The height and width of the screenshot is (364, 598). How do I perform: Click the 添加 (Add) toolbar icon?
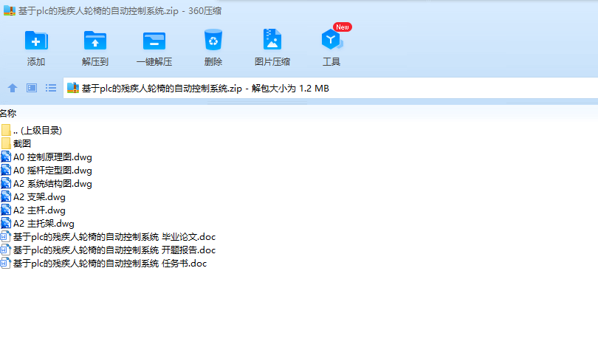[x=36, y=40]
